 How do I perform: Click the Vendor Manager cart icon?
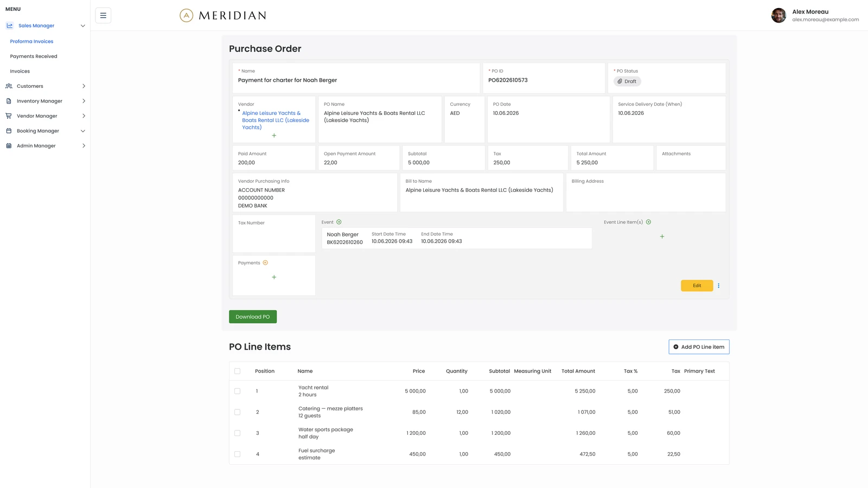tap(9, 116)
